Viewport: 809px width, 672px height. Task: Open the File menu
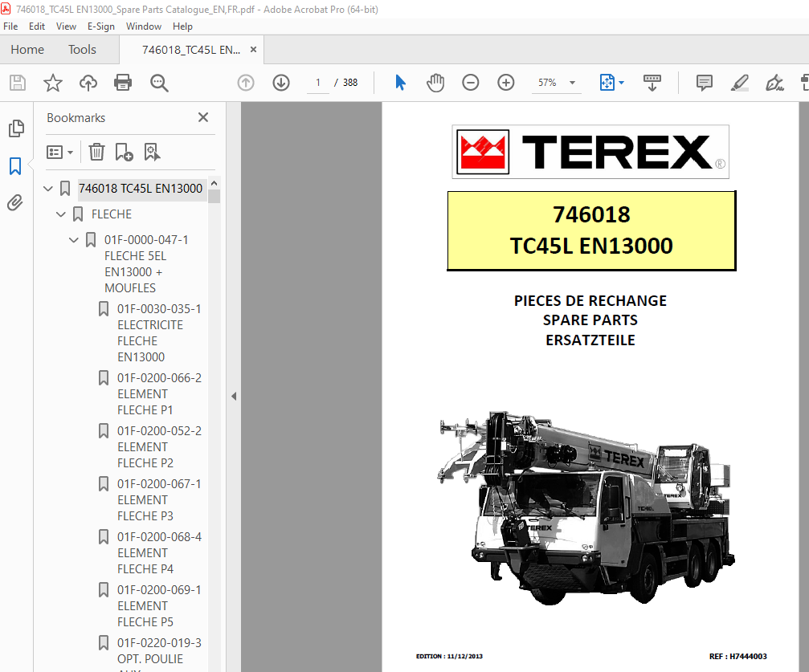[x=10, y=26]
